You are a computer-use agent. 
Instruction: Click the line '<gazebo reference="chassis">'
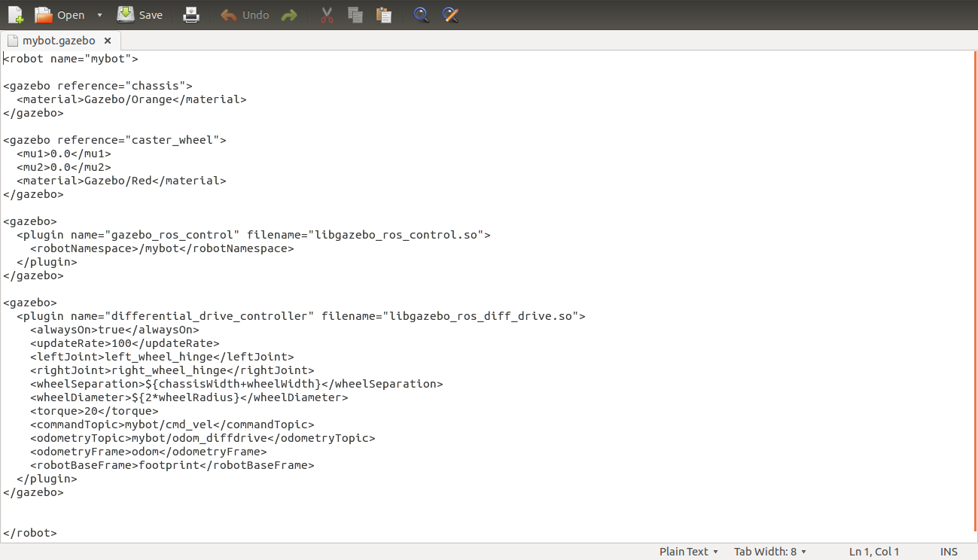pyautogui.click(x=98, y=86)
